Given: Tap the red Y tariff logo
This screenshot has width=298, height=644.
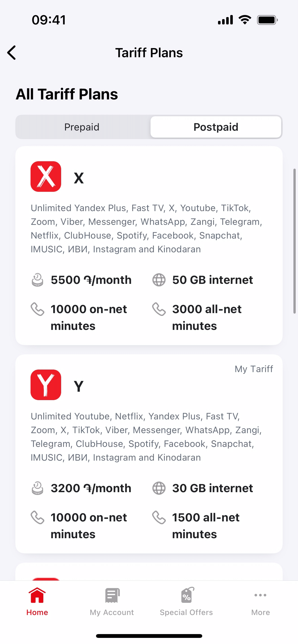Looking at the screenshot, I should [x=46, y=385].
